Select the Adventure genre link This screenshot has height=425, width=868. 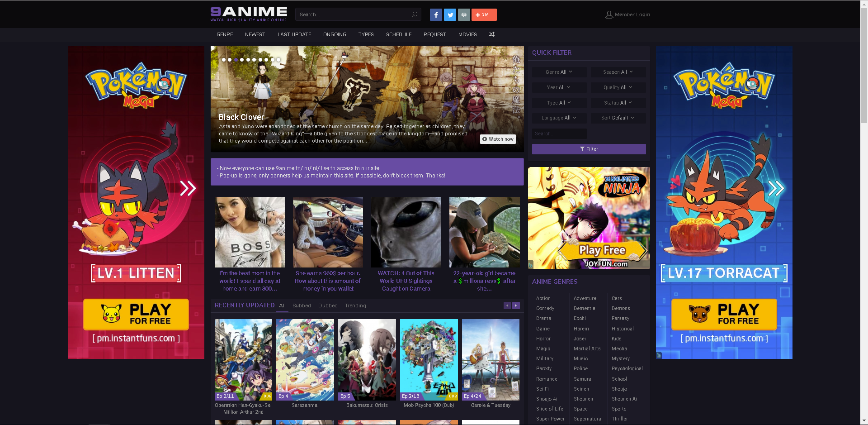585,298
